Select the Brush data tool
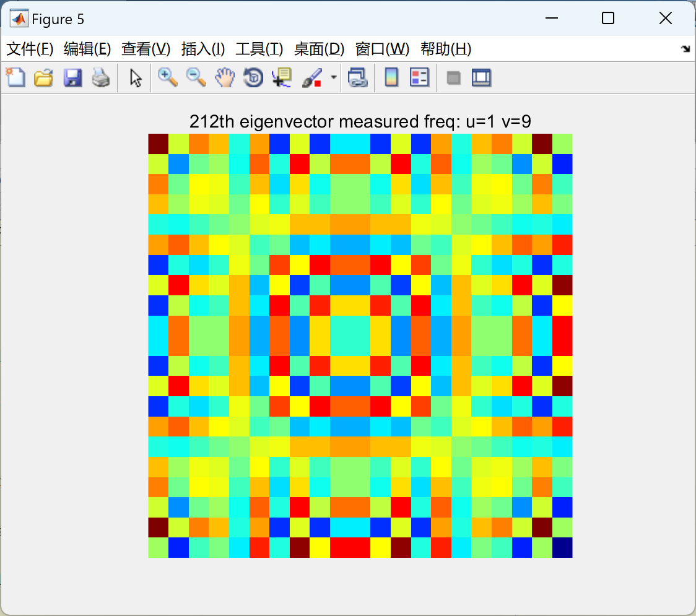Screen dimensions: 696x616 [x=312, y=77]
